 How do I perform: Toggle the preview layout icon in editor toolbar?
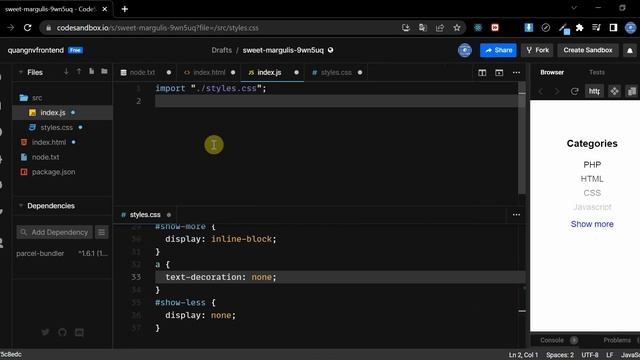[499, 73]
